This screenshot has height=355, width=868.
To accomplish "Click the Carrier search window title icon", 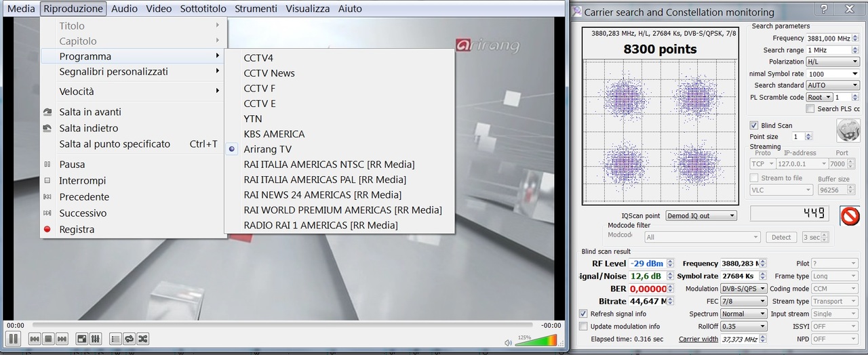I will (576, 12).
